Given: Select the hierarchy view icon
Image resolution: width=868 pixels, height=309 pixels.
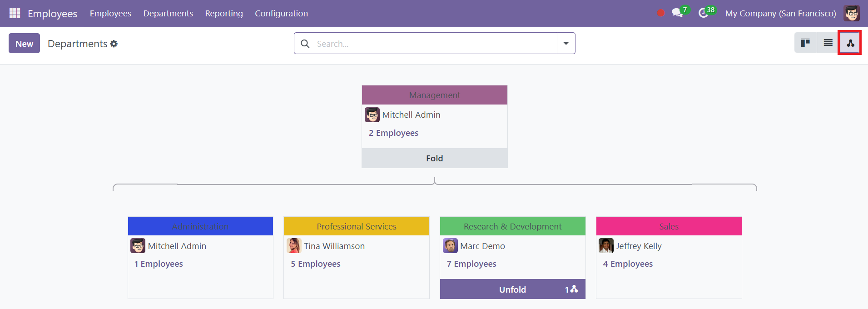Looking at the screenshot, I should point(850,43).
